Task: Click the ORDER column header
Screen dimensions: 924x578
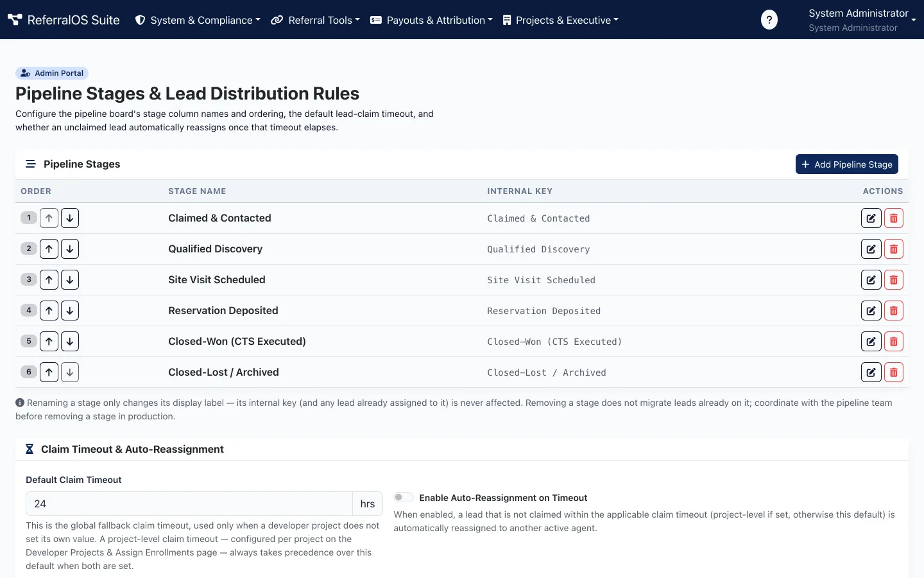Action: [x=36, y=191]
